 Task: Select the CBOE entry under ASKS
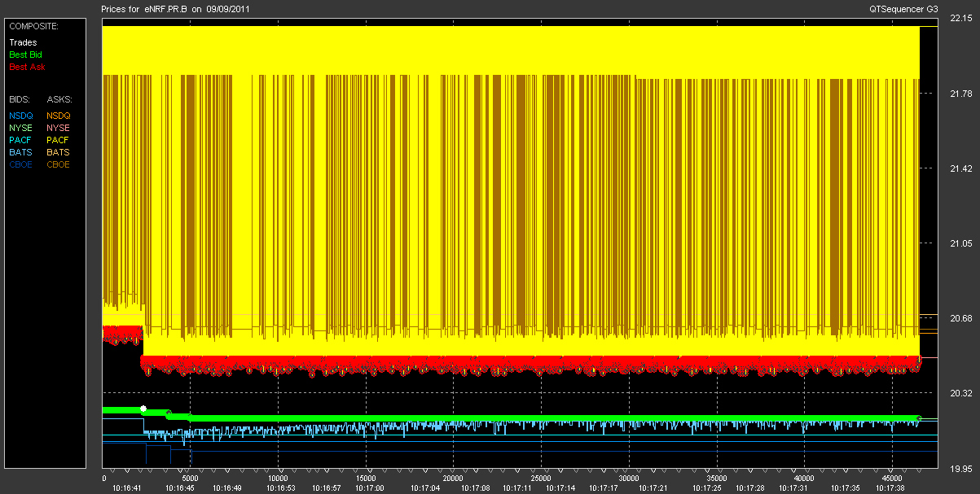[59, 164]
